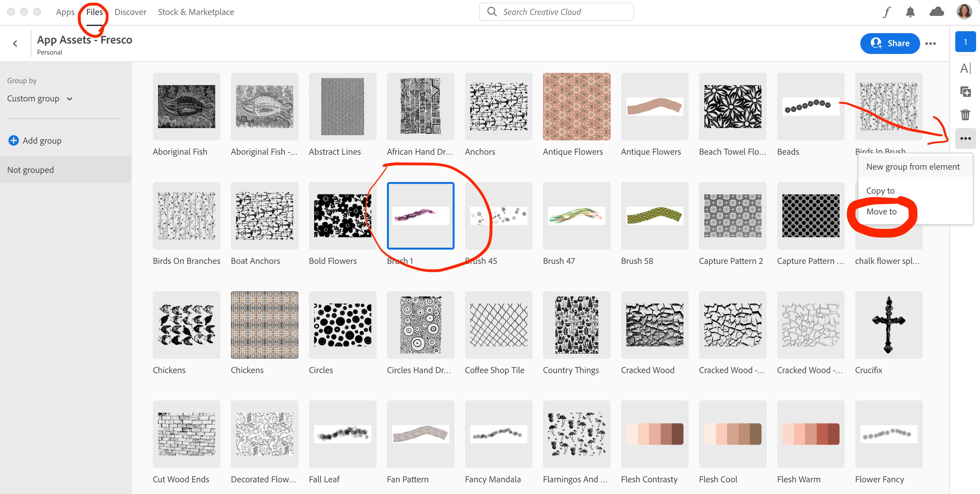This screenshot has height=494, width=980.
Task: Click the Search Creative Cloud field
Action: pos(556,12)
